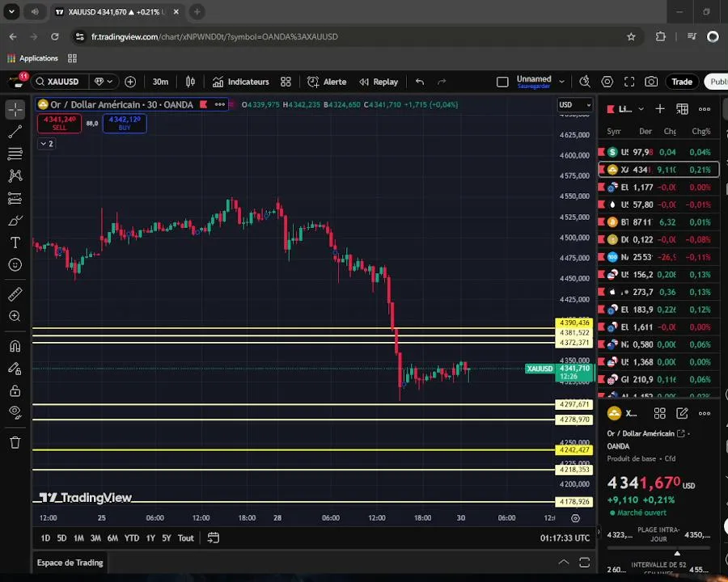Bookmark this page with the star icon
Viewport: 728px width, 582px height.
(x=631, y=36)
